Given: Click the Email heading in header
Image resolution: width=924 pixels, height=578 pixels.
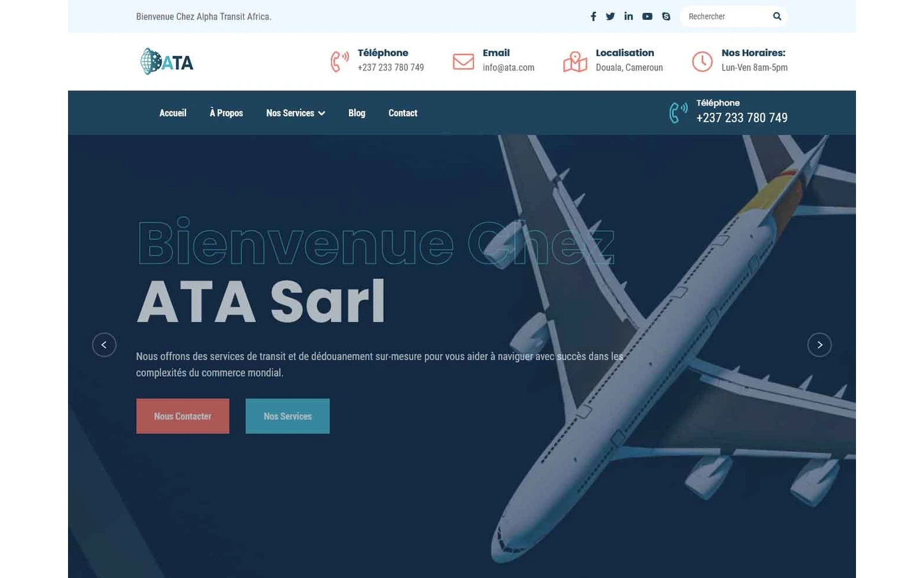Looking at the screenshot, I should coord(496,53).
